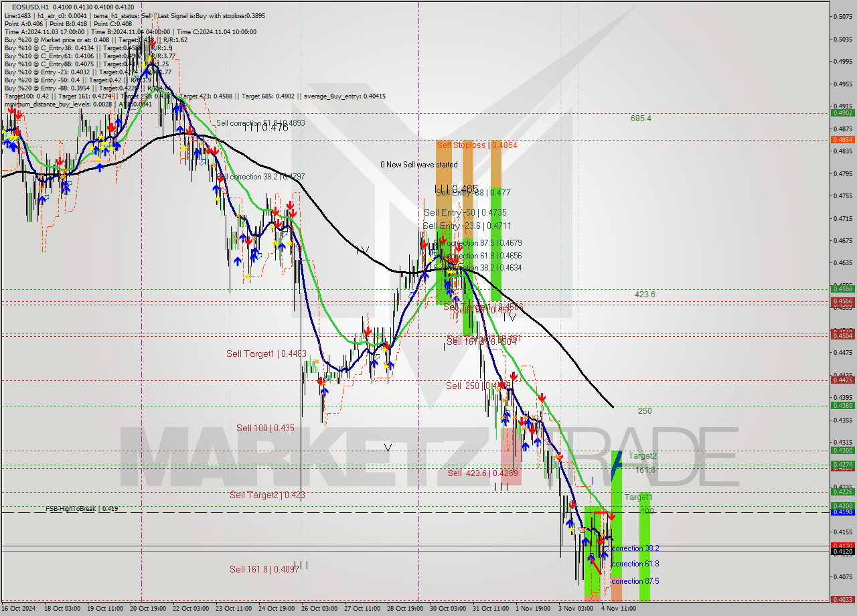Click the 'I I I 0.476' wave label
The height and width of the screenshot is (616, 857).
point(266,128)
